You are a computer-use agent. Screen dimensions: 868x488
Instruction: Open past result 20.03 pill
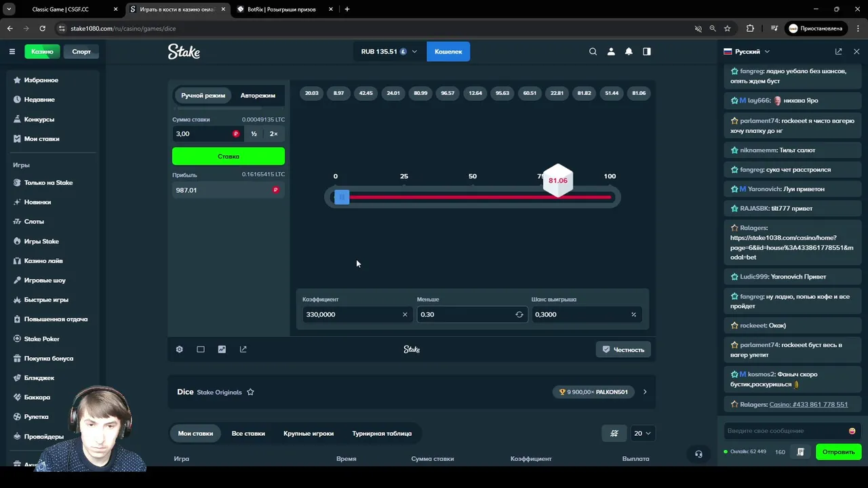(312, 93)
